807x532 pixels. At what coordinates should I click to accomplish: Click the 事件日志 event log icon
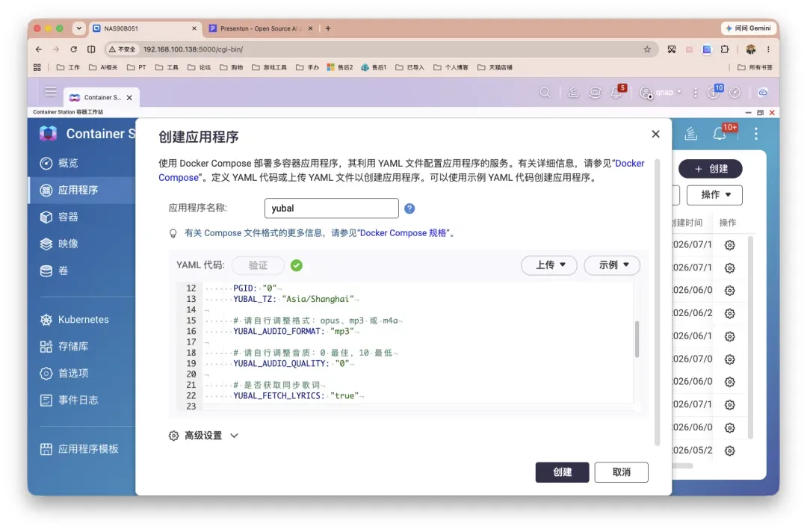(x=46, y=400)
